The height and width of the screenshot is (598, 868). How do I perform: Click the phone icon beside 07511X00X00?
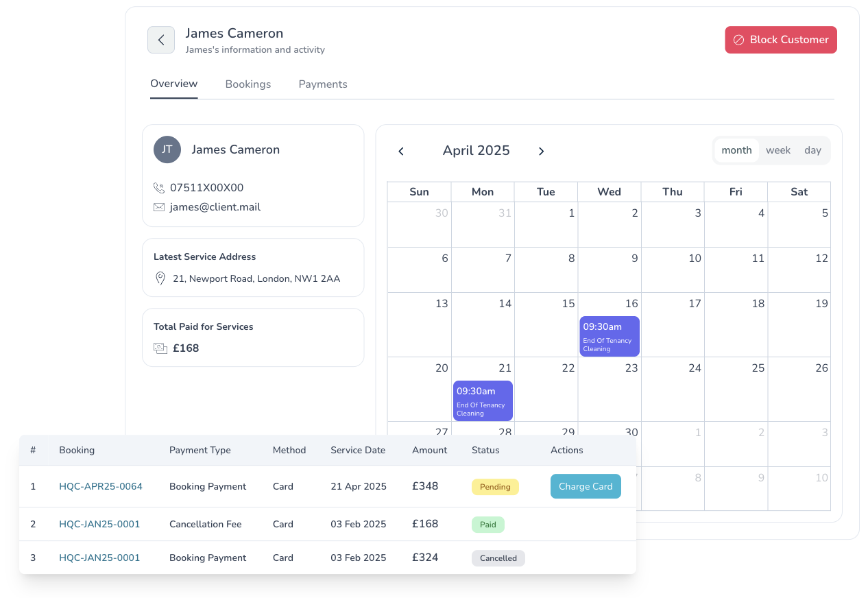pos(159,188)
